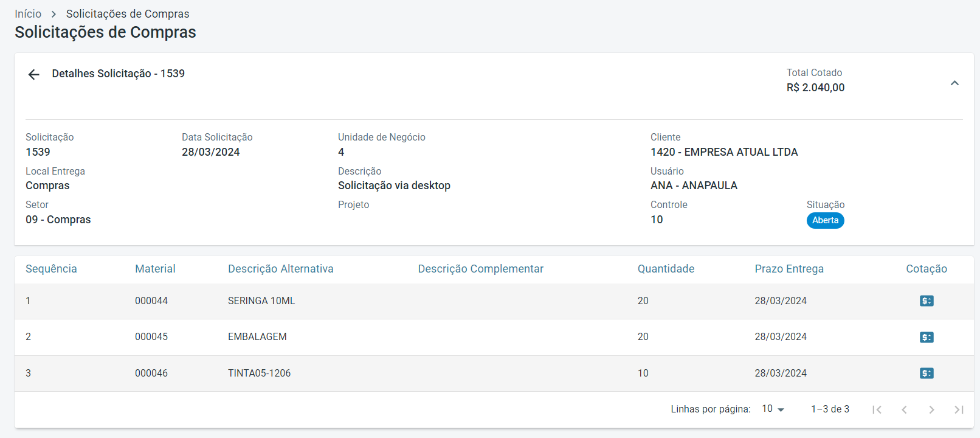The image size is (980, 438).
Task: Collapse the request details panel chevron
Action: [x=954, y=83]
